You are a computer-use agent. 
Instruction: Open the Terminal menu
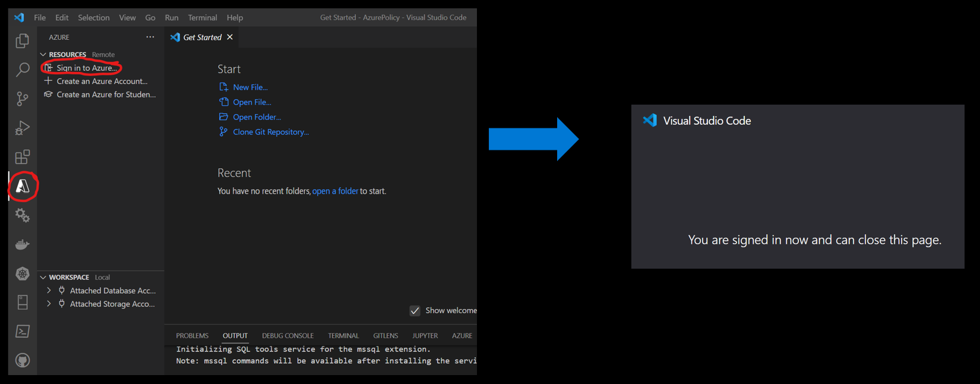[203, 17]
